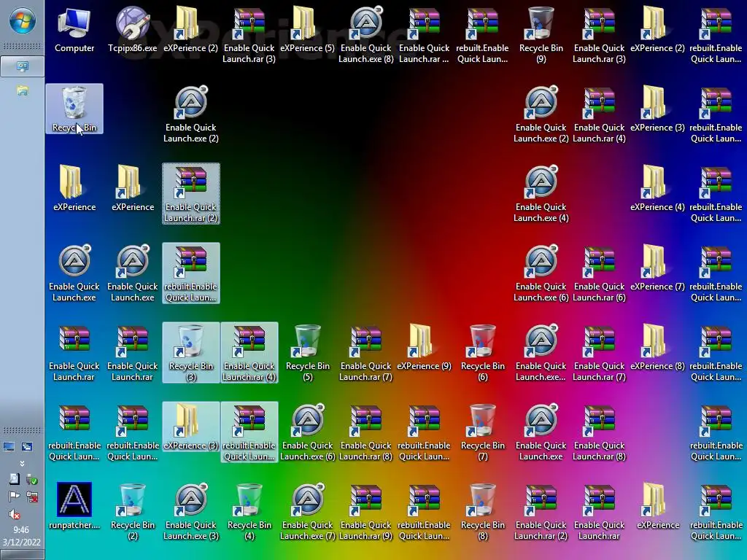Open the Start menu orb
Screen dimensions: 747x560
click(22, 21)
